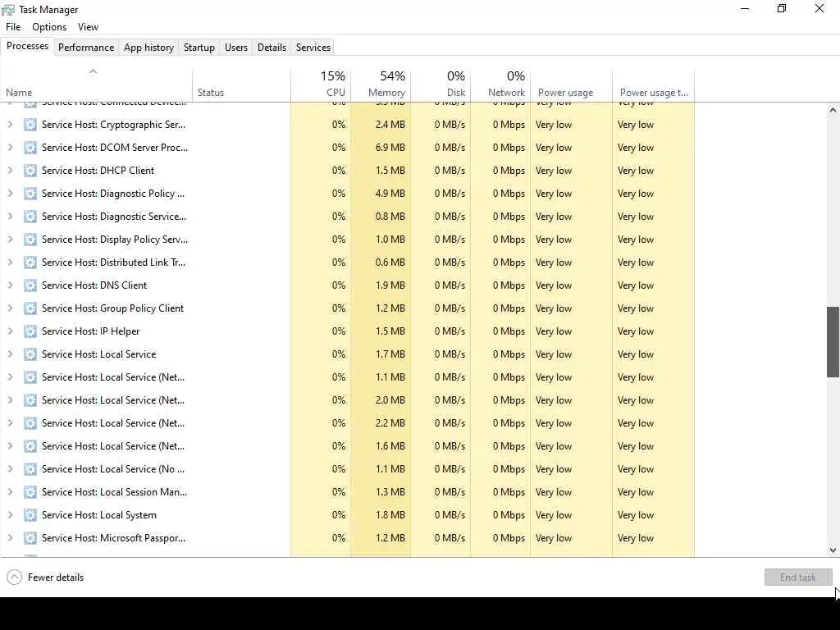Click the DCOM Server Process gear icon

[x=30, y=148]
